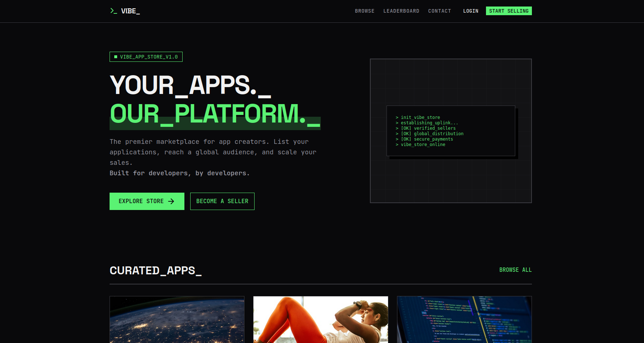Click LOGIN in the header

(x=470, y=11)
